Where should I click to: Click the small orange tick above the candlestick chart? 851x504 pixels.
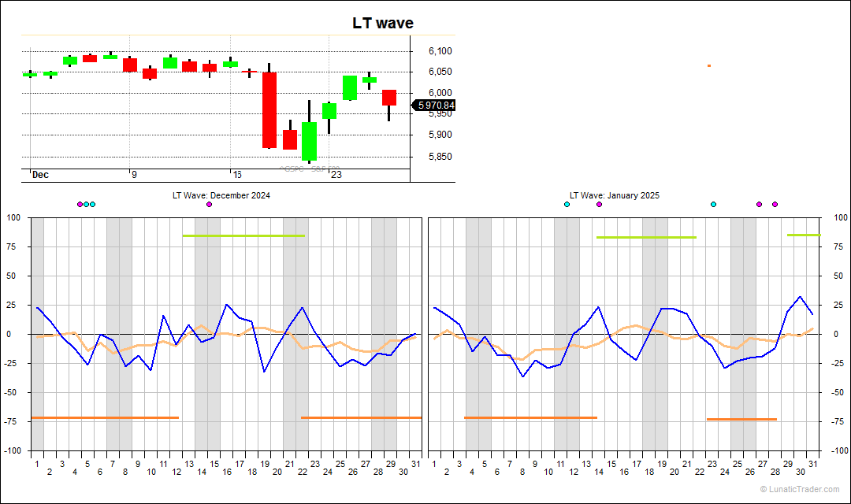[708, 66]
